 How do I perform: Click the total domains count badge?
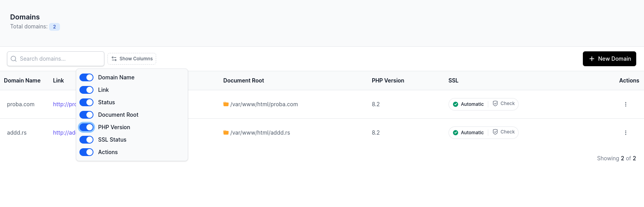[x=55, y=27]
